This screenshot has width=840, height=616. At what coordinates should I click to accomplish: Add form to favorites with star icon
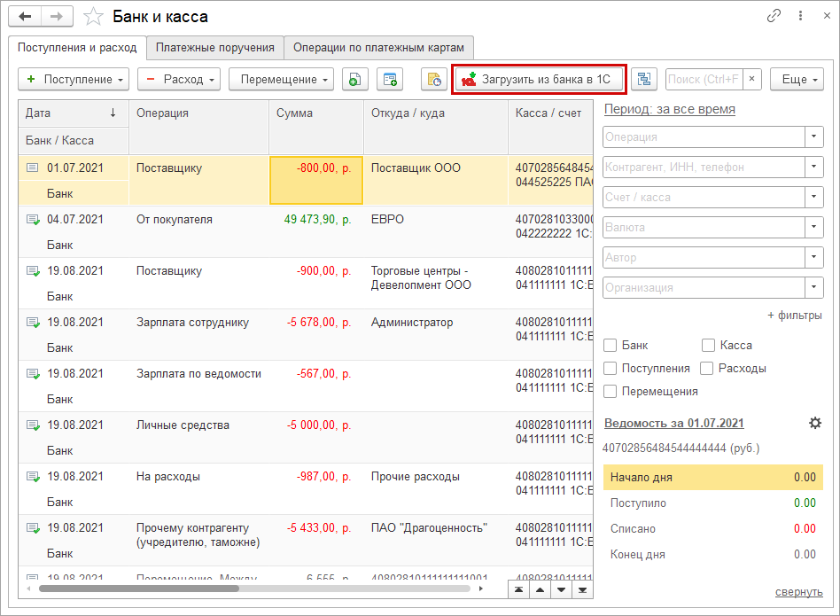point(92,17)
